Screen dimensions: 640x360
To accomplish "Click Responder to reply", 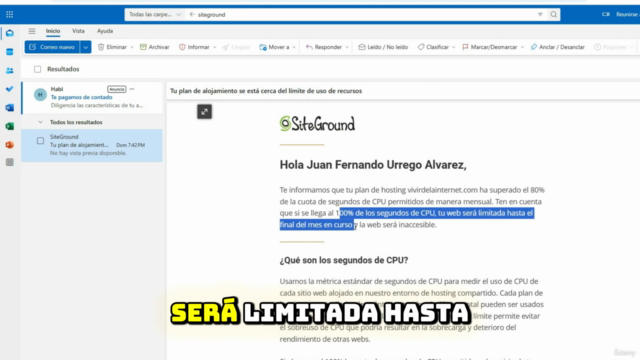I will (324, 47).
